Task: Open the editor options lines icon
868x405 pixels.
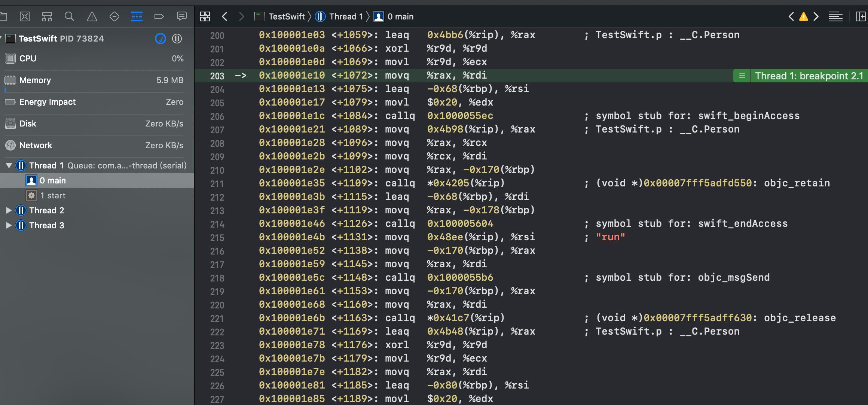Action: pyautogui.click(x=836, y=16)
